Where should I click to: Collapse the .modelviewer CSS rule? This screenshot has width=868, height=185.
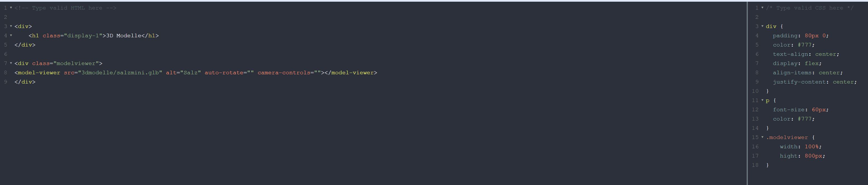762,137
